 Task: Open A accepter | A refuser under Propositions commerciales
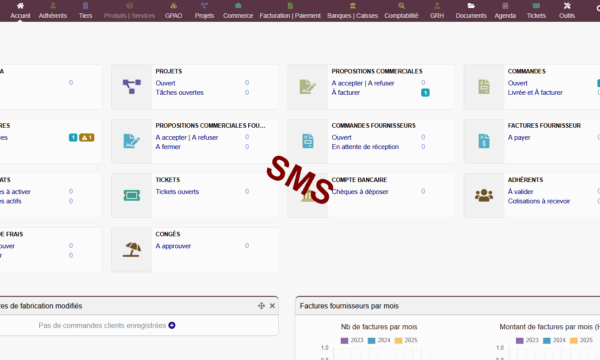click(x=363, y=83)
